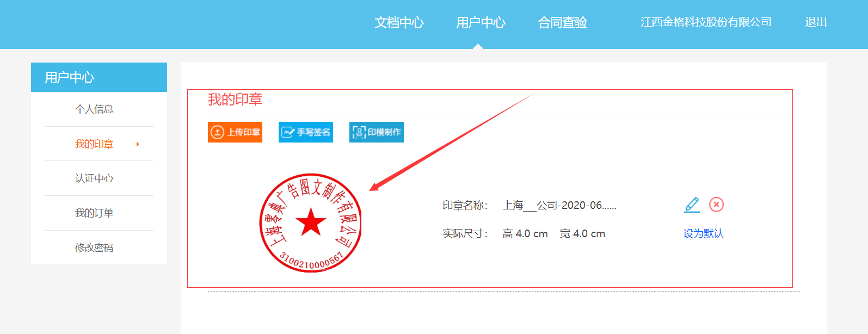Open 个人信息 in the sidebar
Image resolution: width=868 pixels, height=334 pixels.
pyautogui.click(x=94, y=109)
